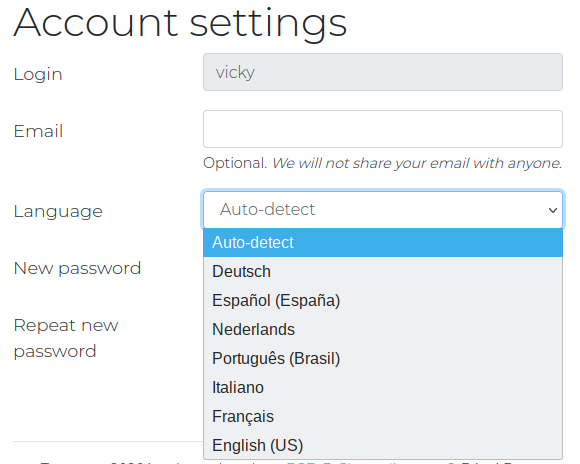Choose Deutsch from the language options
The image size is (580, 464).
pos(383,272)
